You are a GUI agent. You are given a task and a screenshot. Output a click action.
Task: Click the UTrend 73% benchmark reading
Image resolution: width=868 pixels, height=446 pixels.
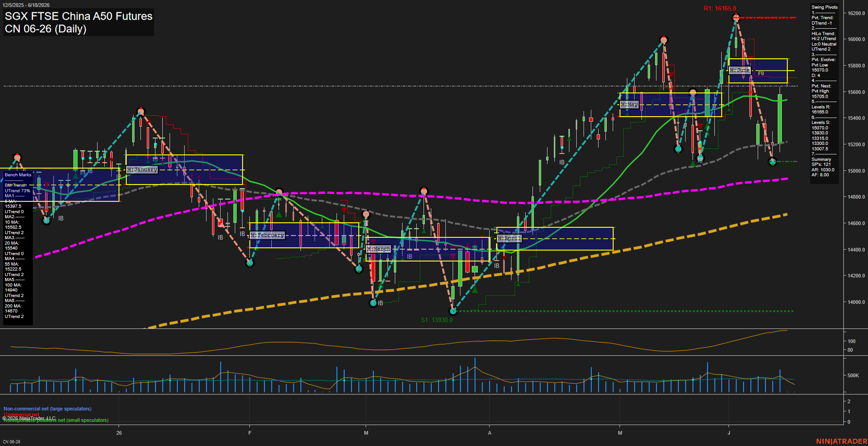tap(17, 191)
